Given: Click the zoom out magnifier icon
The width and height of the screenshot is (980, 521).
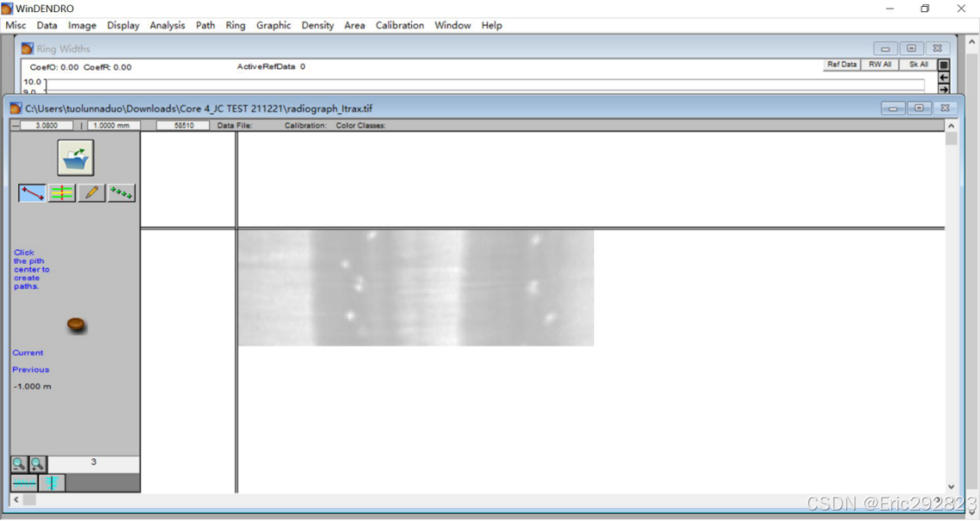Looking at the screenshot, I should 19,464.
